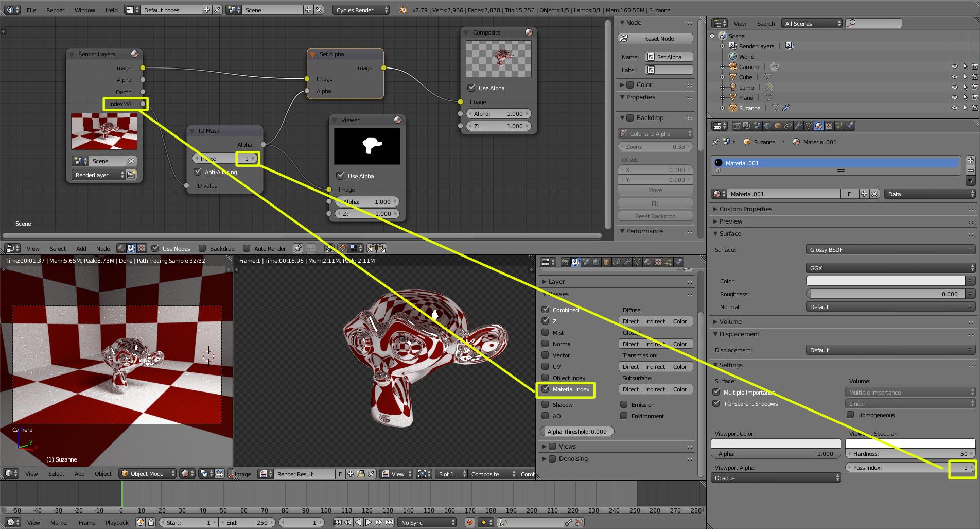Toggle Anti-Aliasing on the ID Mask node
Viewport: 980px width, 529px height.
click(x=198, y=172)
